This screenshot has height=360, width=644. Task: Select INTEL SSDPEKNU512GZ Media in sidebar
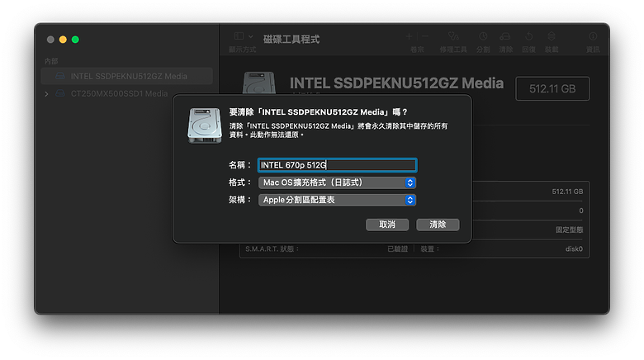[127, 76]
